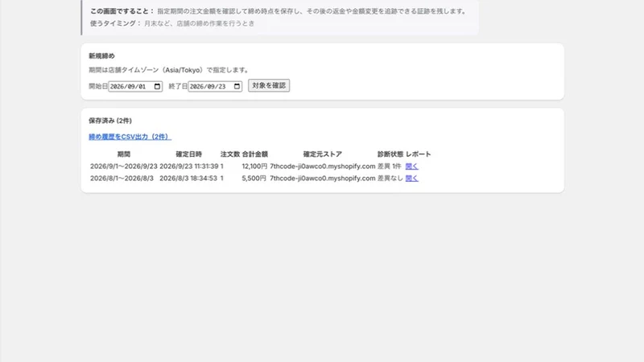Screen dimensions: 644x362
Task: Click the 新規締め section heading
Action: 102,56
